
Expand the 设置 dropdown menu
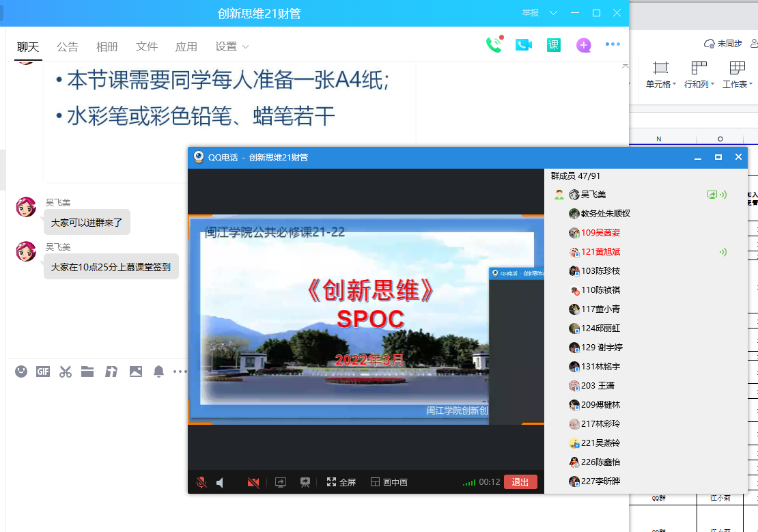click(x=231, y=47)
